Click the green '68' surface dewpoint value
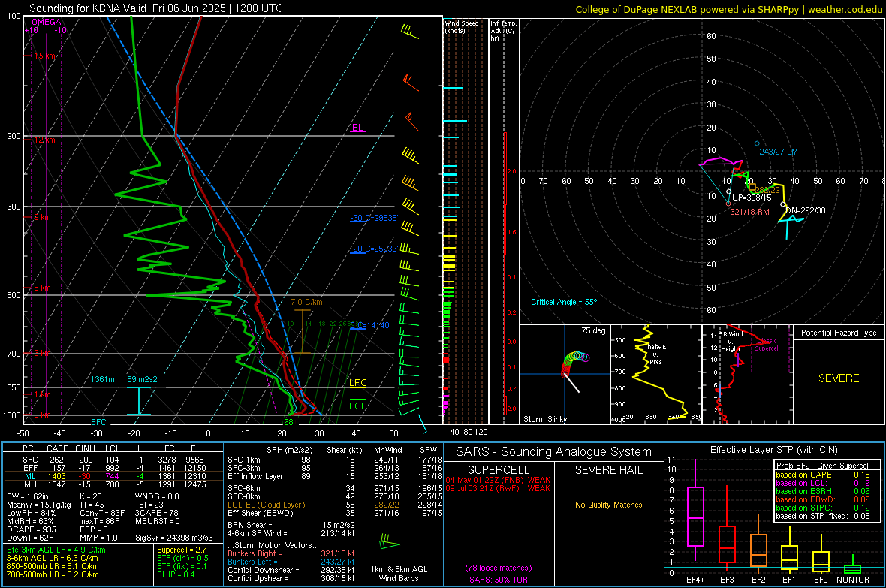This screenshot has width=886, height=588. [289, 422]
